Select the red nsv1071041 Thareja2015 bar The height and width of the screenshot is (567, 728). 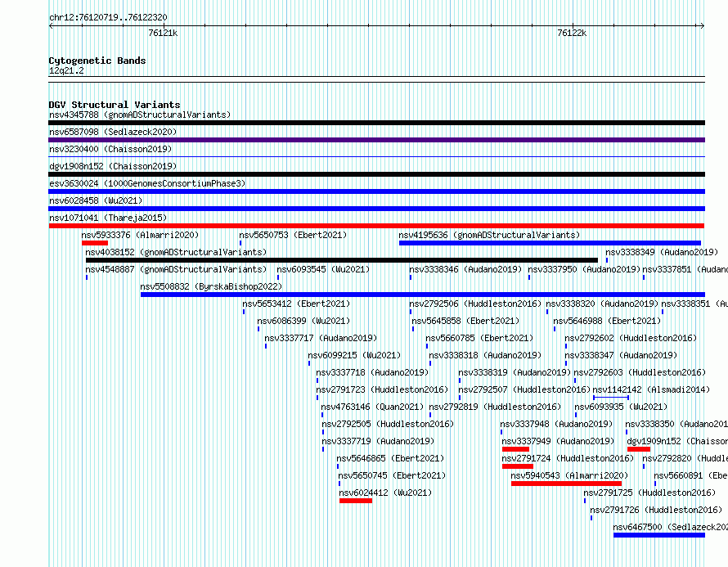(x=376, y=226)
